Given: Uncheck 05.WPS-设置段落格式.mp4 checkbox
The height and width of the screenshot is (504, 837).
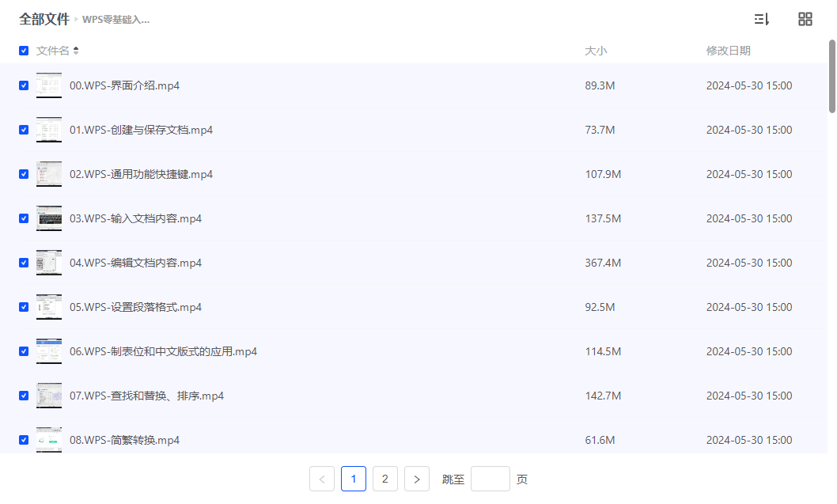Looking at the screenshot, I should click(24, 307).
